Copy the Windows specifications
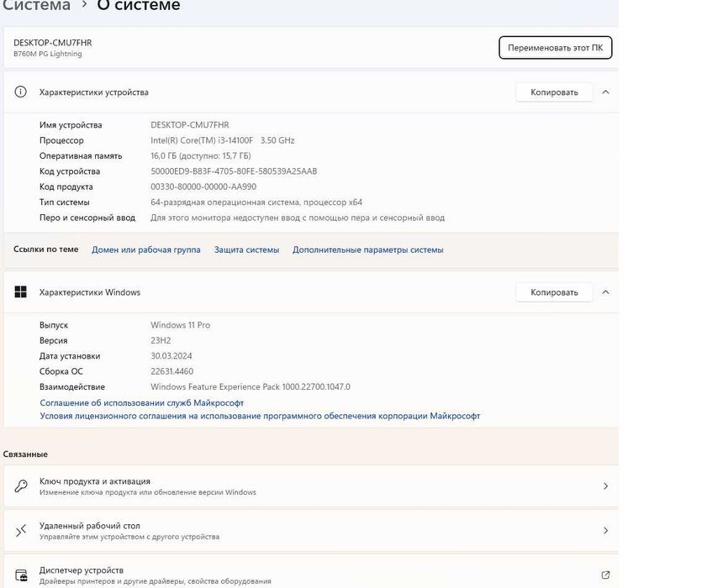Viewport: 712px width, 588px height. tap(554, 292)
